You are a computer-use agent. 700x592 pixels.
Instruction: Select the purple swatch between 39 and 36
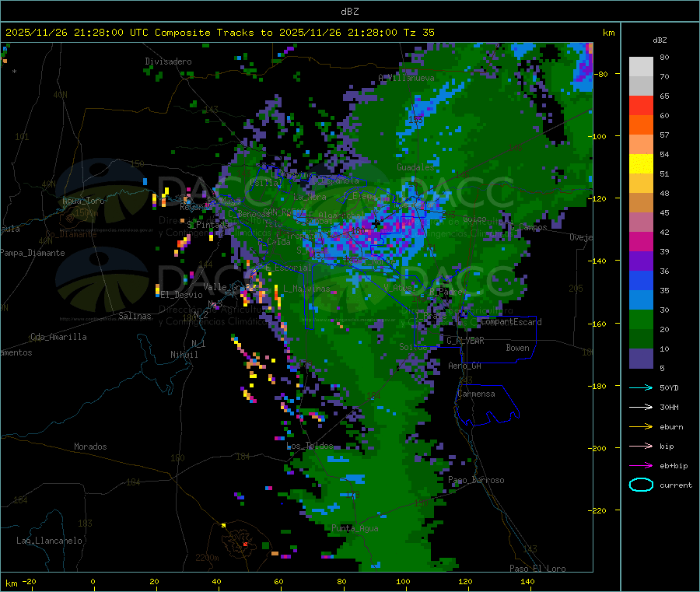click(x=641, y=261)
